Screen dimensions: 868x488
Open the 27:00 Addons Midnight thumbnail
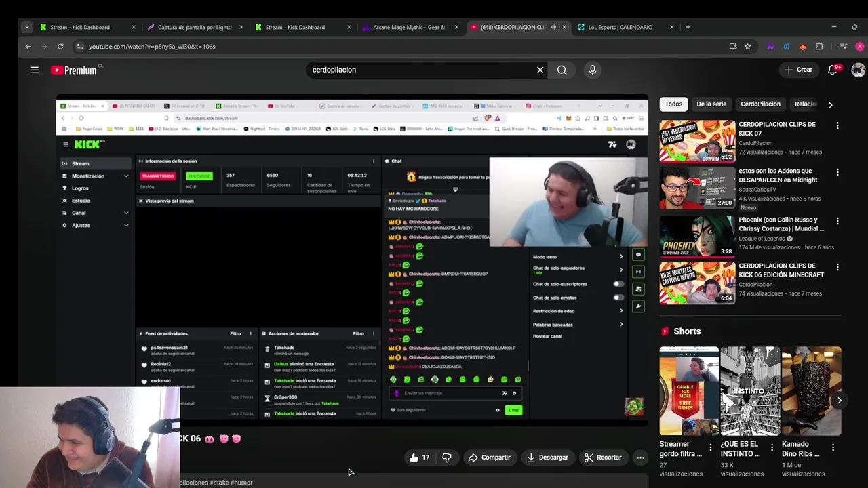click(697, 188)
